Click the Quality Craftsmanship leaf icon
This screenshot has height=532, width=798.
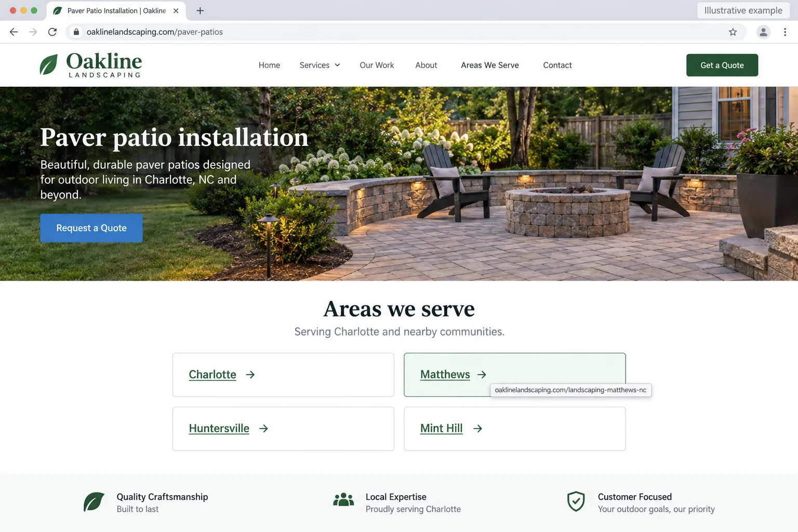94,502
